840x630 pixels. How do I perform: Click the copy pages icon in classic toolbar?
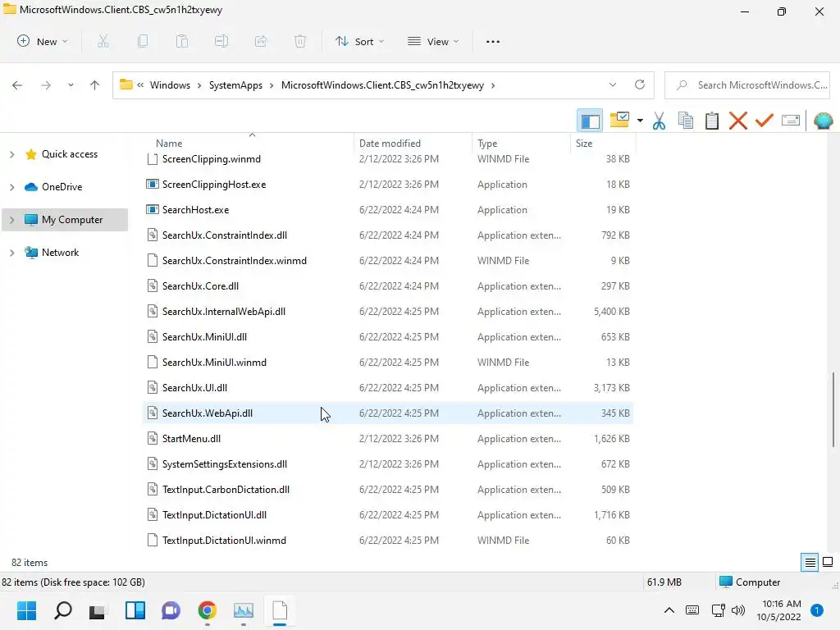coord(686,121)
